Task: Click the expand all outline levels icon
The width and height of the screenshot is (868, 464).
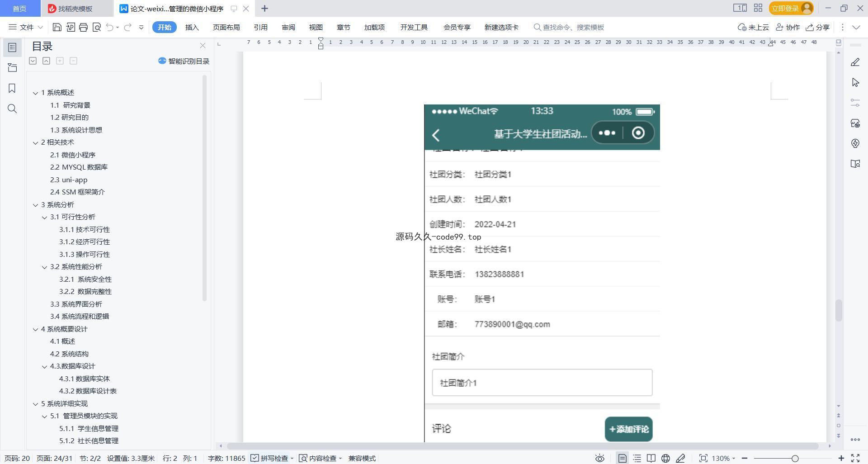Action: coord(33,61)
